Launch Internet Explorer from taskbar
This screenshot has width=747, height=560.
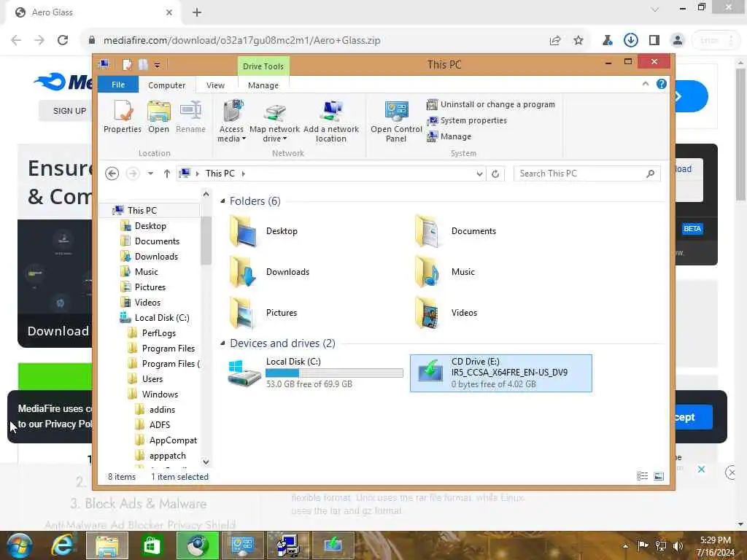coord(63,545)
